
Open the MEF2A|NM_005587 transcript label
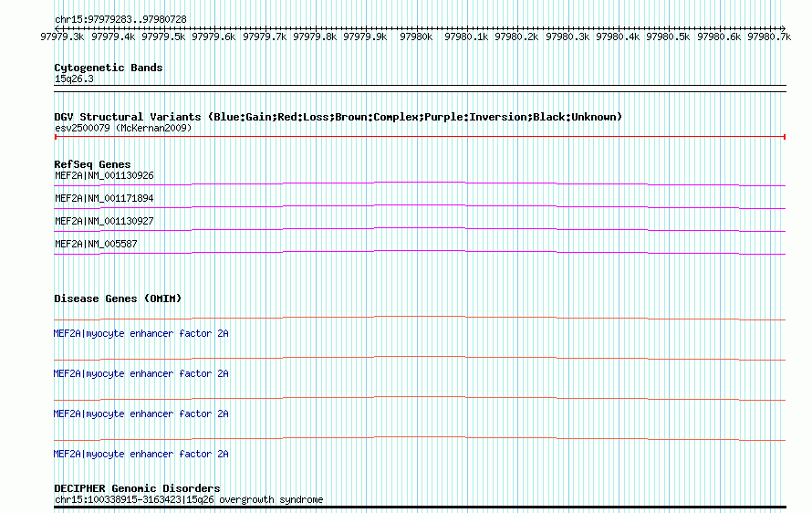pos(96,244)
